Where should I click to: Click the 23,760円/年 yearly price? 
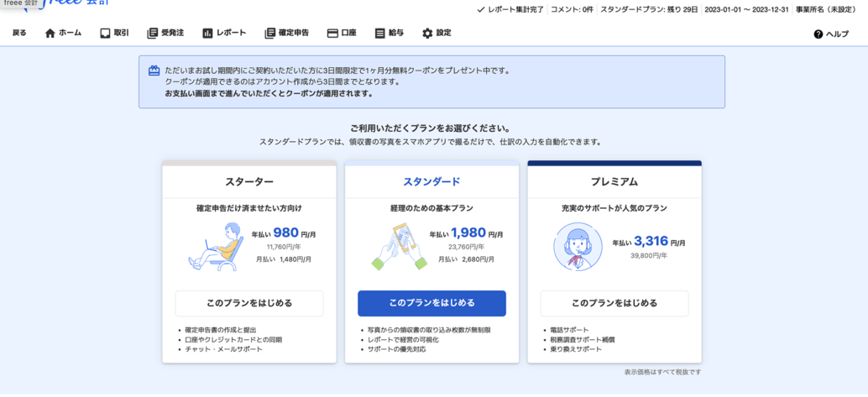tap(466, 247)
